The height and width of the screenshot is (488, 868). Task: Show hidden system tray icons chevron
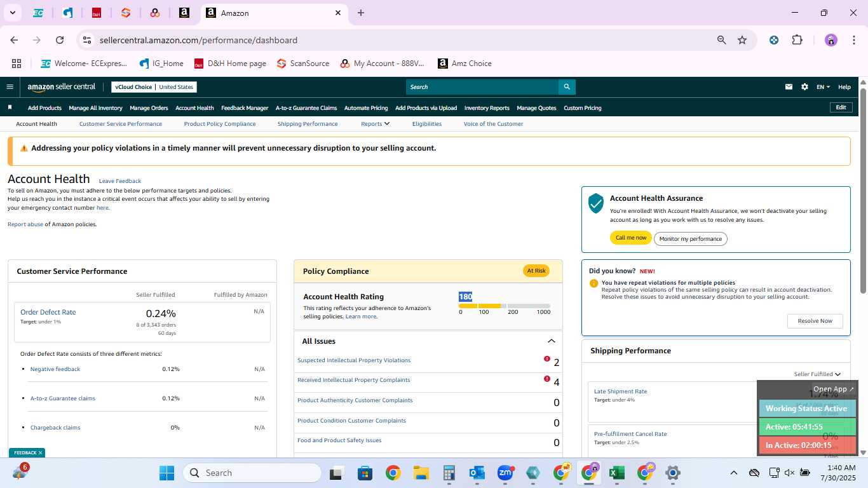pyautogui.click(x=733, y=473)
